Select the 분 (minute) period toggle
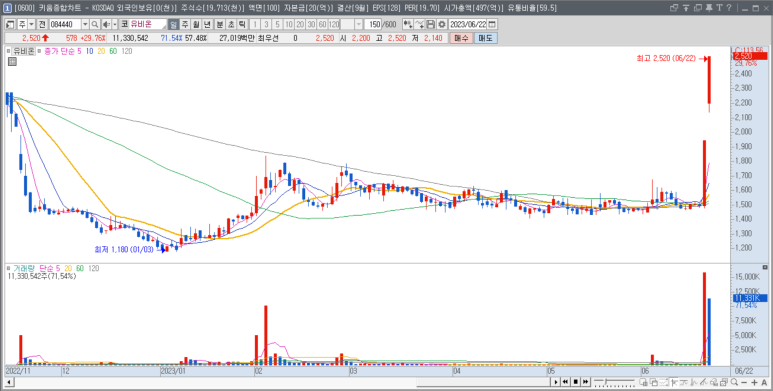 pyautogui.click(x=219, y=24)
